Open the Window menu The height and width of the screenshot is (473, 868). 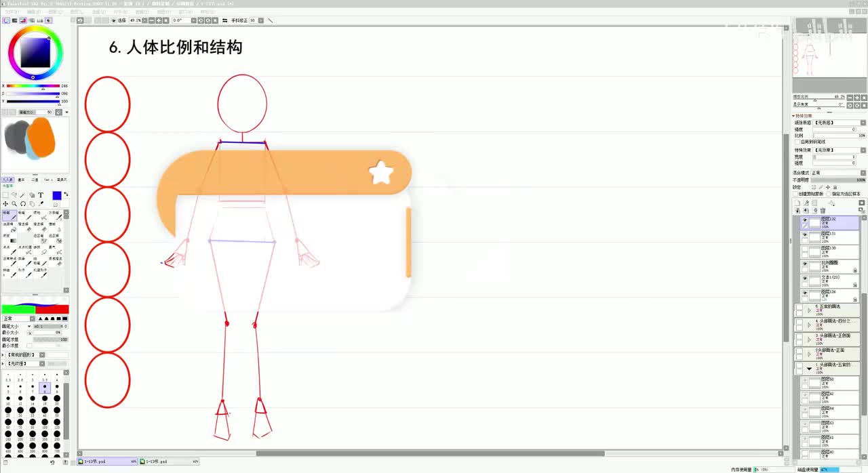(186, 12)
